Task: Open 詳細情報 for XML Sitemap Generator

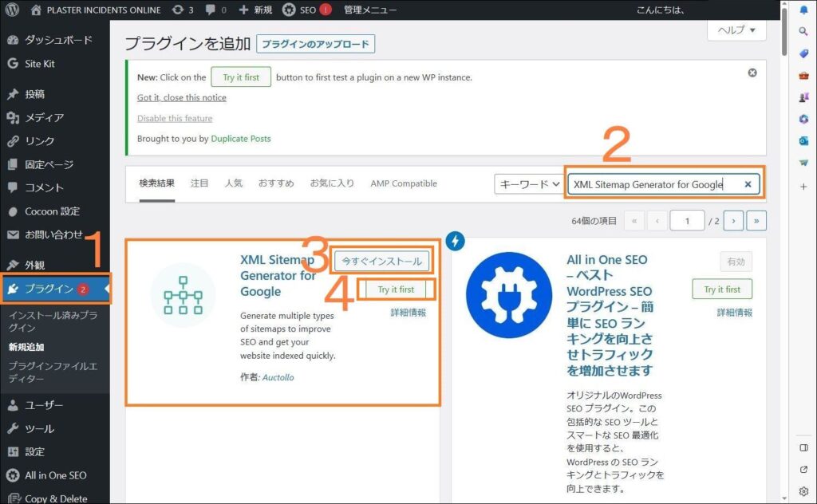Action: [408, 313]
